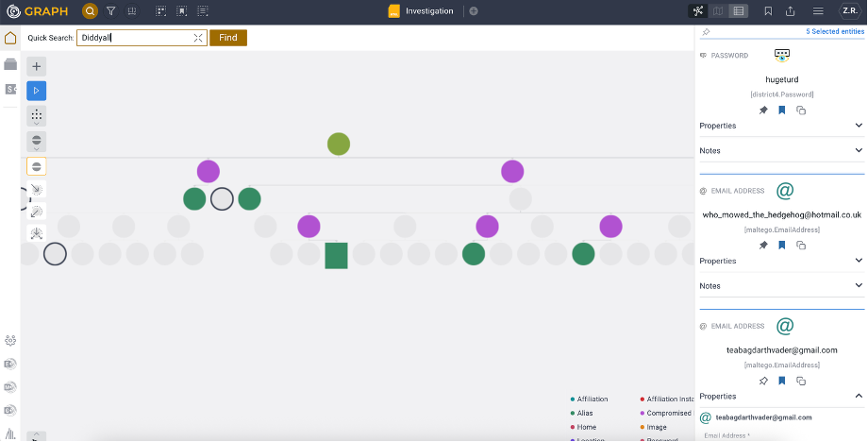
Task: Open the hamburger main menu
Action: 818,11
